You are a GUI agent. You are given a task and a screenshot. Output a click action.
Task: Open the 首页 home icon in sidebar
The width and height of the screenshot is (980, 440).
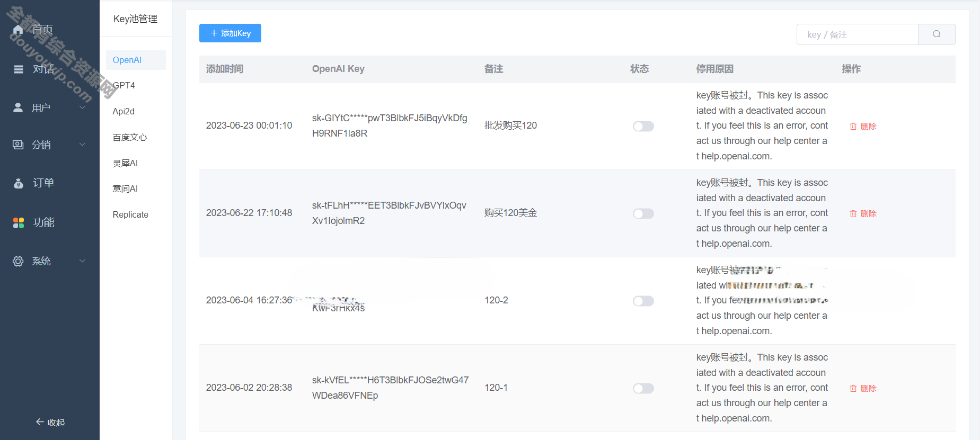coord(18,29)
